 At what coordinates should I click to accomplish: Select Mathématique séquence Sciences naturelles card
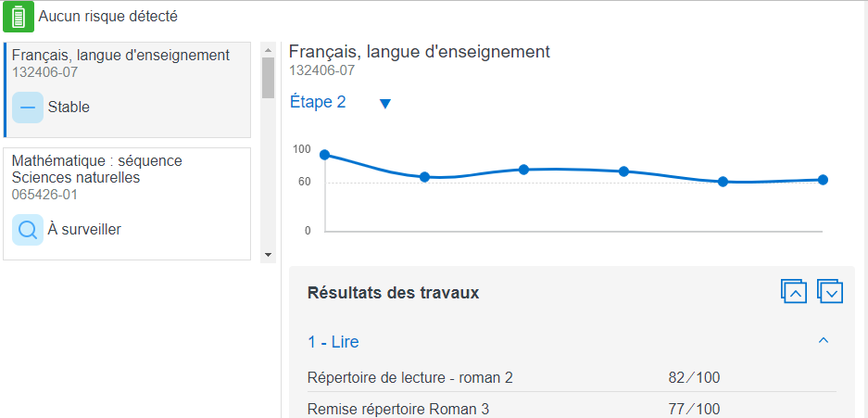click(x=127, y=203)
